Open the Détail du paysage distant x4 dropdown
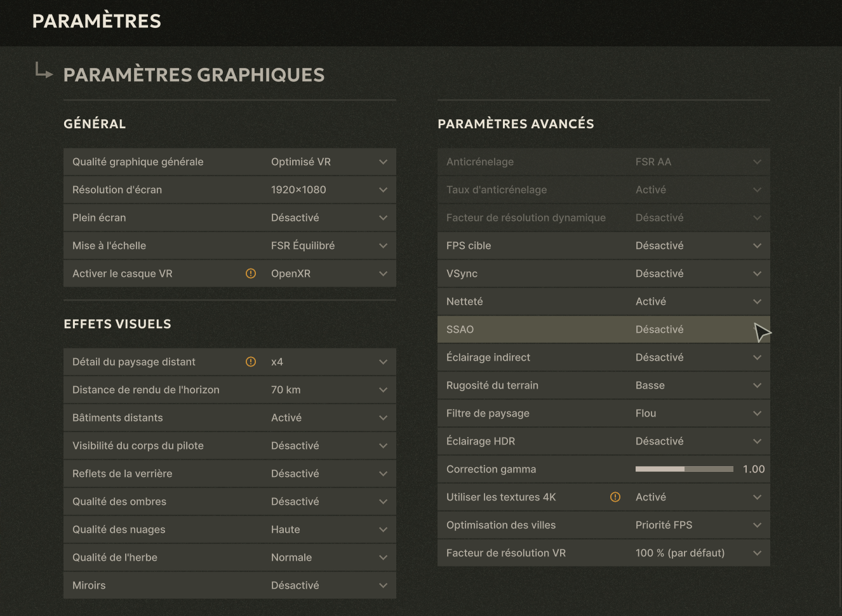The image size is (842, 616). [230, 362]
